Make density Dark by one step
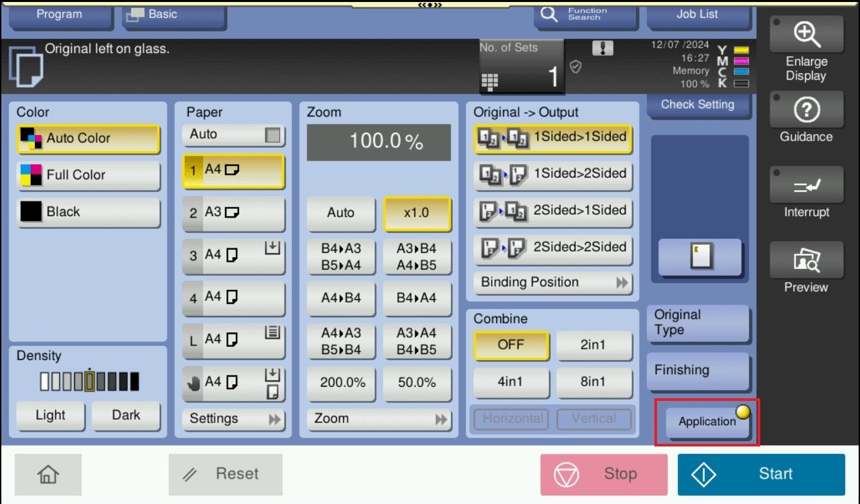 [x=126, y=415]
